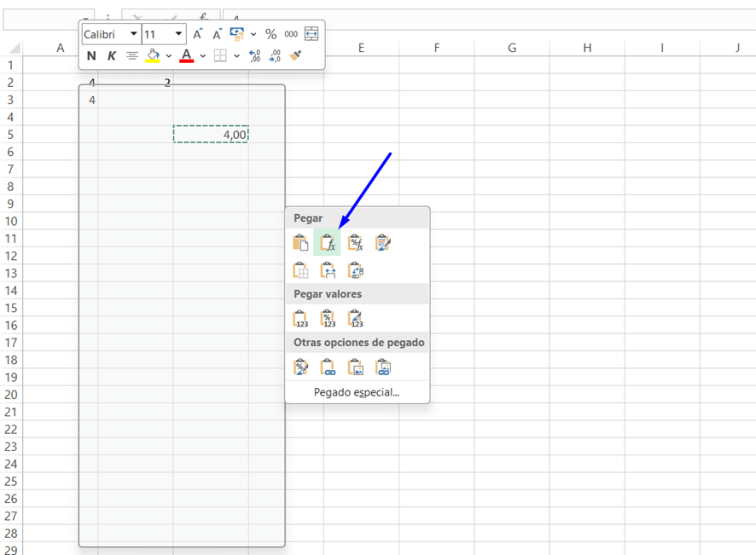Click the Paste Formulas (fx) icon
The height and width of the screenshot is (555, 756).
tap(328, 243)
